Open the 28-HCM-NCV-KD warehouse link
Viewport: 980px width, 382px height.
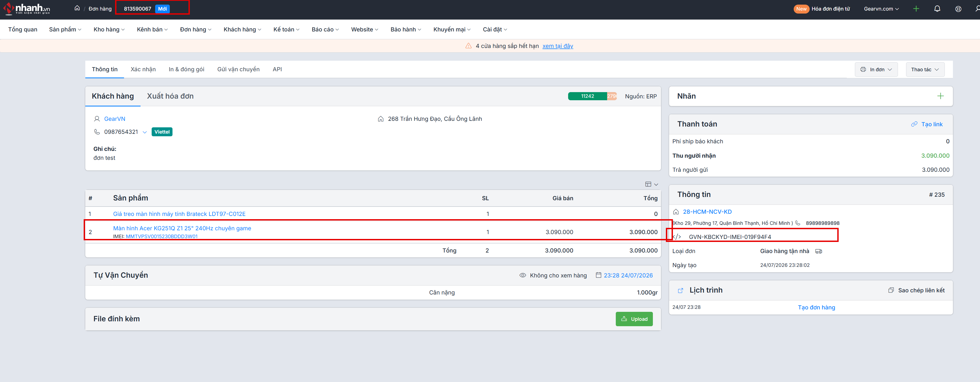tap(707, 212)
